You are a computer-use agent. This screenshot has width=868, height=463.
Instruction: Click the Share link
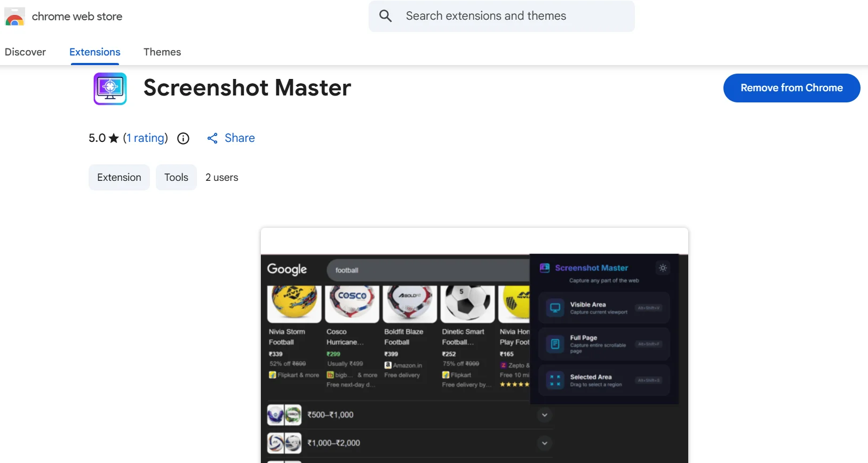click(230, 138)
